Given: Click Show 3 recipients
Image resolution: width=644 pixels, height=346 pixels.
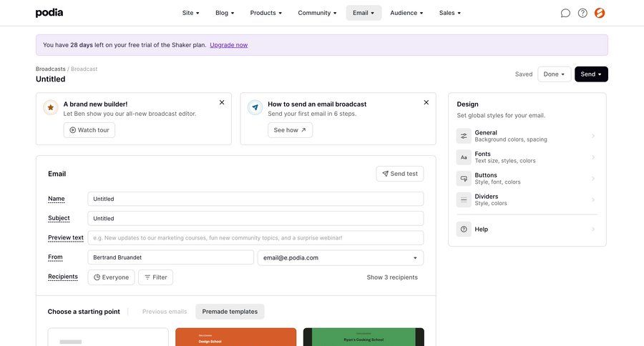Looking at the screenshot, I should [x=392, y=277].
